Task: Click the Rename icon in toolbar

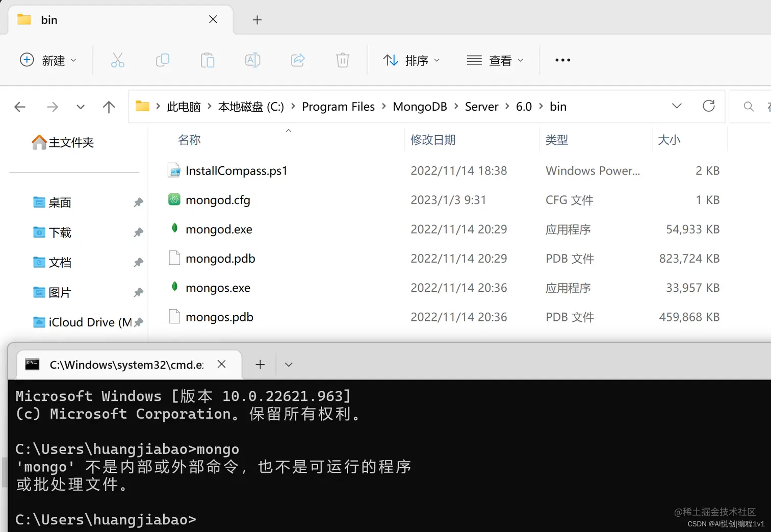Action: 252,60
